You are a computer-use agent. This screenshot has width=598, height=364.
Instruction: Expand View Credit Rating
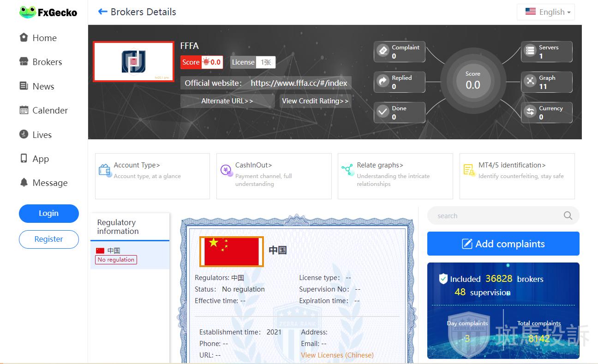[315, 101]
